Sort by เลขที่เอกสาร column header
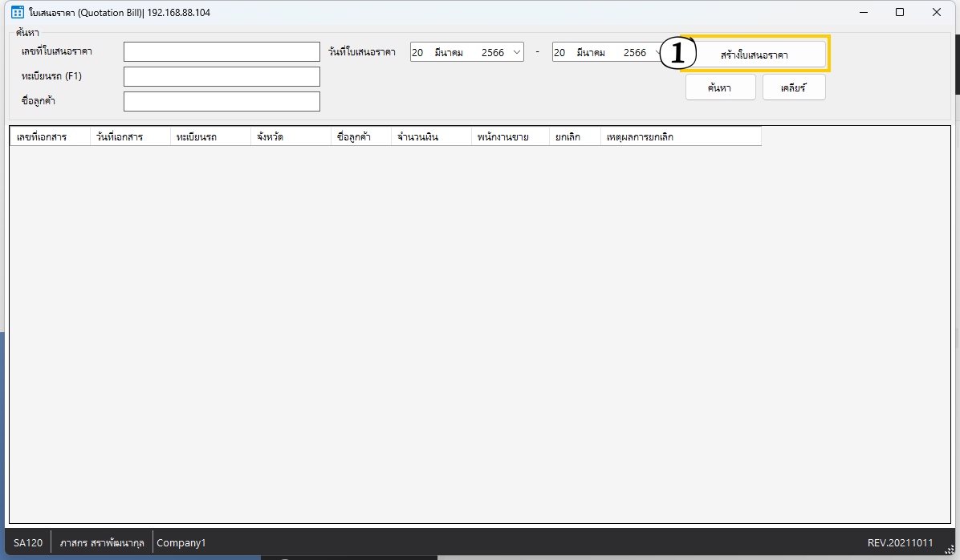The height and width of the screenshot is (560, 960). (x=50, y=137)
